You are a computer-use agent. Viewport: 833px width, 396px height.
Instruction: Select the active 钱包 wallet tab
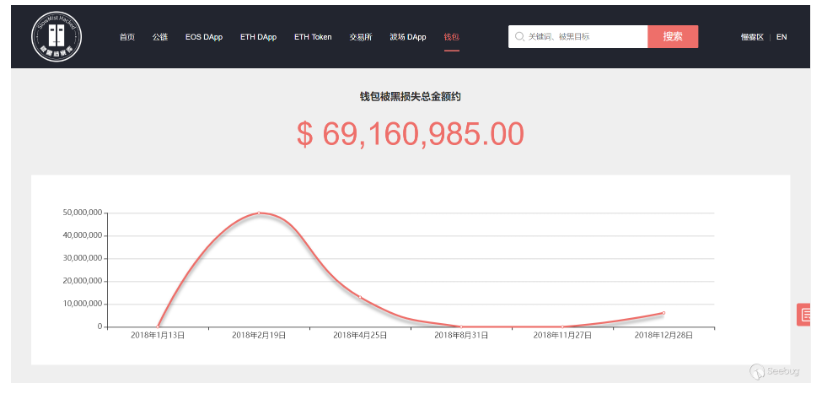point(452,37)
